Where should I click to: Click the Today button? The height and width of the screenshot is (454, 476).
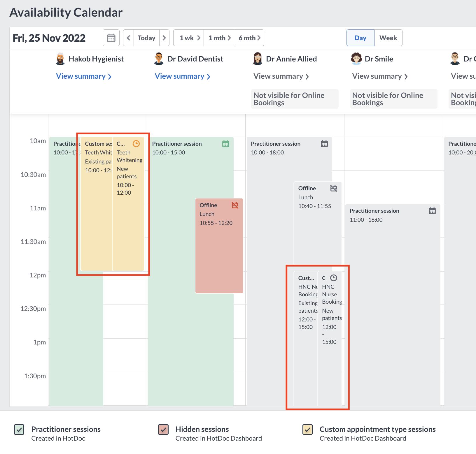[146, 38]
